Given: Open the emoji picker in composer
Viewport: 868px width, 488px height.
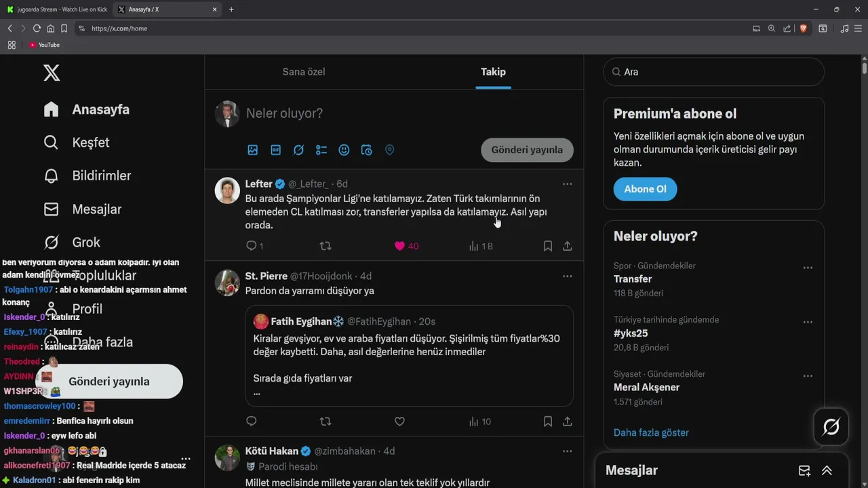Looking at the screenshot, I should point(344,150).
